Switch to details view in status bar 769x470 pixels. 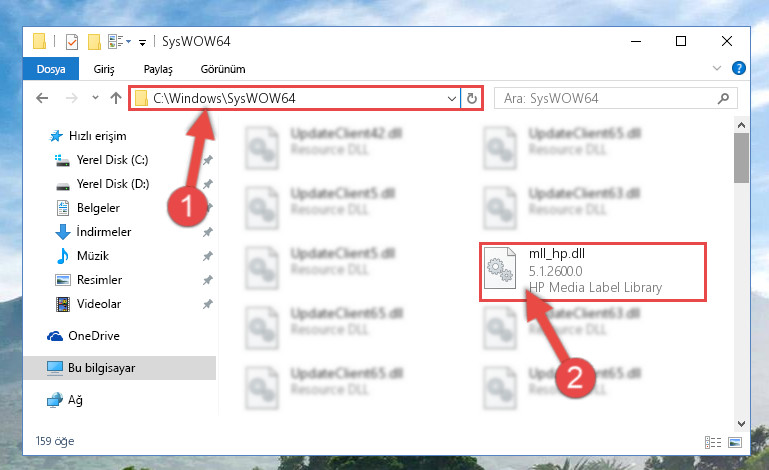(713, 442)
